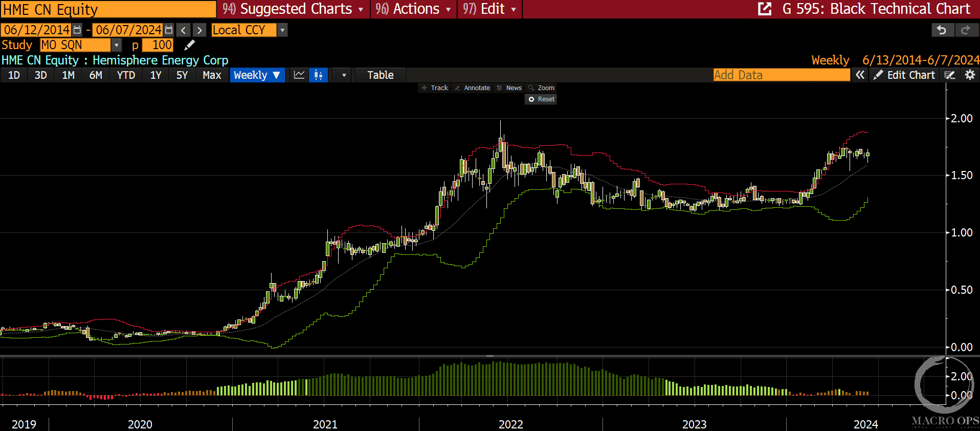Image resolution: width=980 pixels, height=431 pixels.
Task: Open the end date calendar picker
Action: (x=169, y=30)
